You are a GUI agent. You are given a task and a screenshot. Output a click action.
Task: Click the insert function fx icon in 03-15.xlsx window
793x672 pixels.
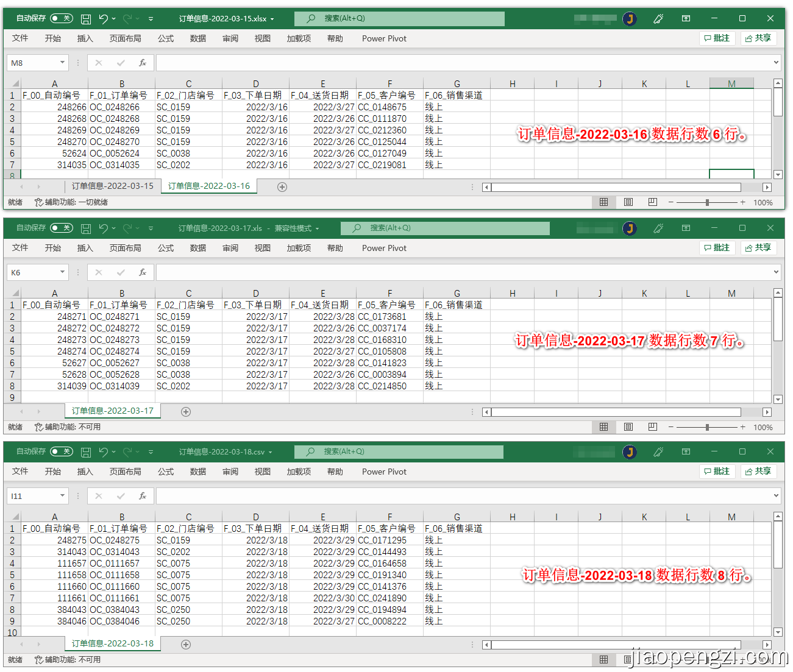click(142, 63)
